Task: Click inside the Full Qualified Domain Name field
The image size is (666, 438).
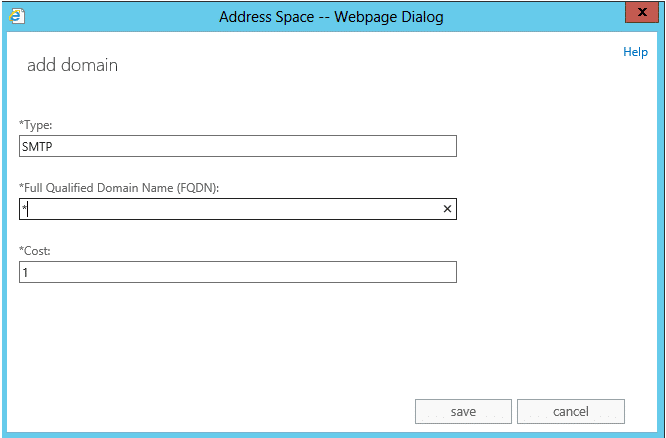Action: tap(230, 209)
